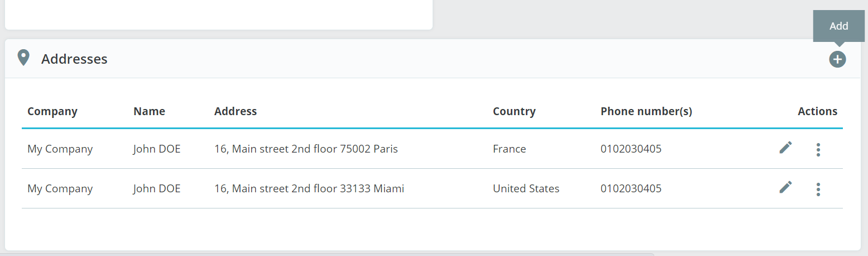Click the France country cell
The image size is (868, 256).
[x=509, y=149]
